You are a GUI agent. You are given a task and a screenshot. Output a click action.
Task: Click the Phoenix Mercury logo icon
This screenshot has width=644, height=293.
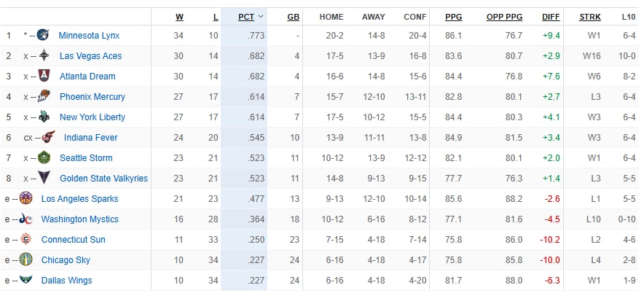point(44,96)
